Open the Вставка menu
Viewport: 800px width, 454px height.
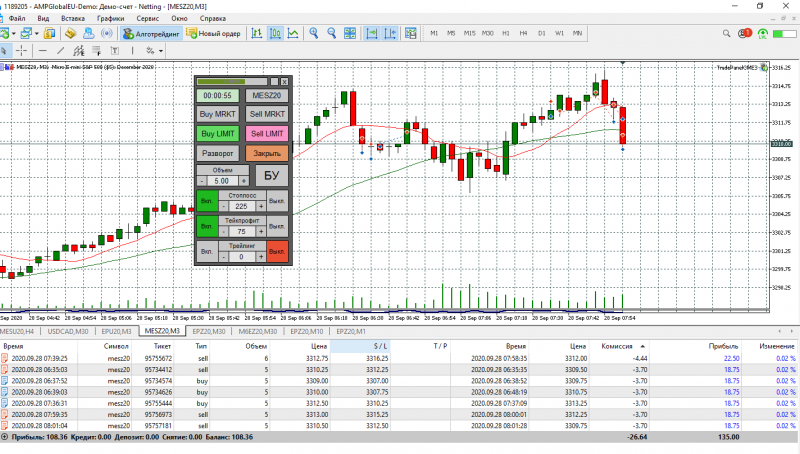click(x=72, y=18)
